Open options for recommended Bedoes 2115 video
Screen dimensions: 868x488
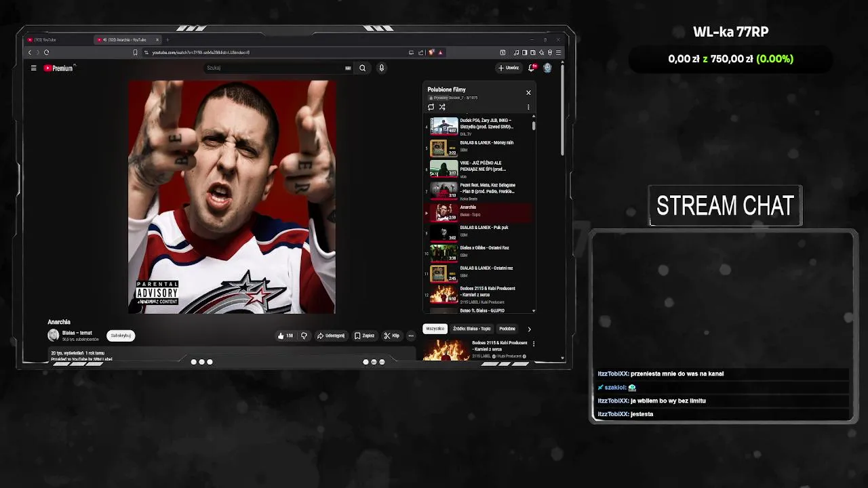tap(534, 344)
